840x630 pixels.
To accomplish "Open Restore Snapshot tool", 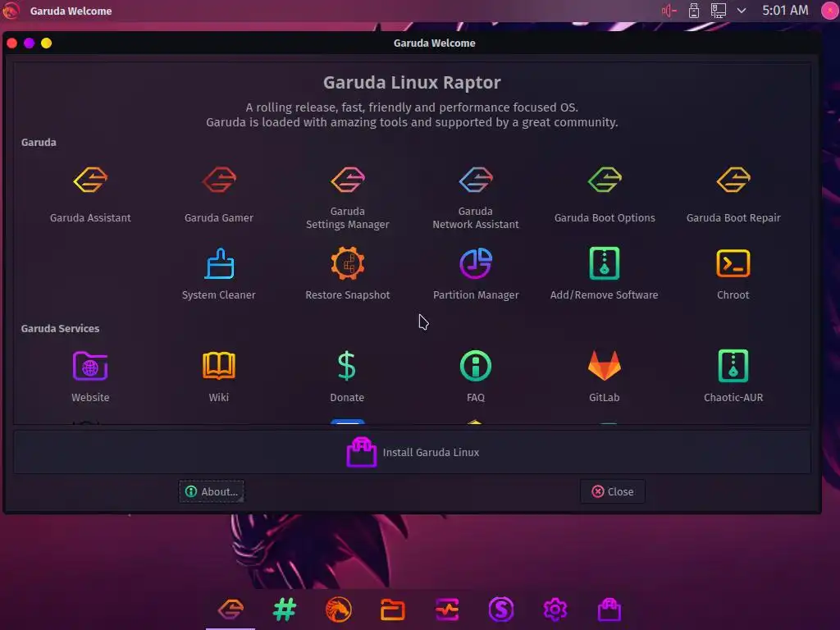I will point(347,274).
